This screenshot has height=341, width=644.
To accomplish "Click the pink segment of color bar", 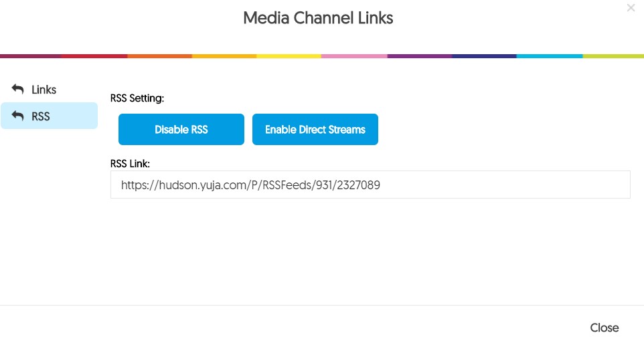I will click(x=354, y=55).
